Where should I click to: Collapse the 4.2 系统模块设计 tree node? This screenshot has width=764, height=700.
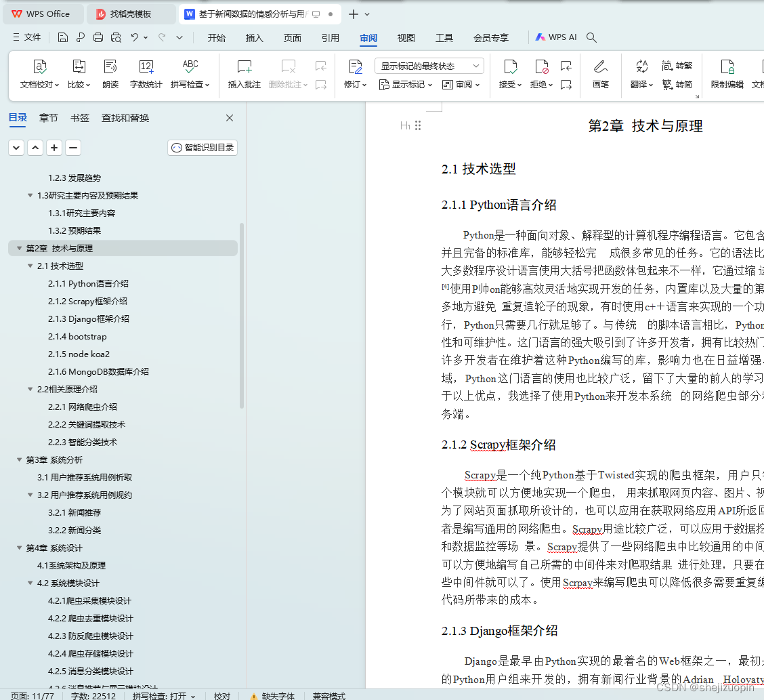coord(30,583)
